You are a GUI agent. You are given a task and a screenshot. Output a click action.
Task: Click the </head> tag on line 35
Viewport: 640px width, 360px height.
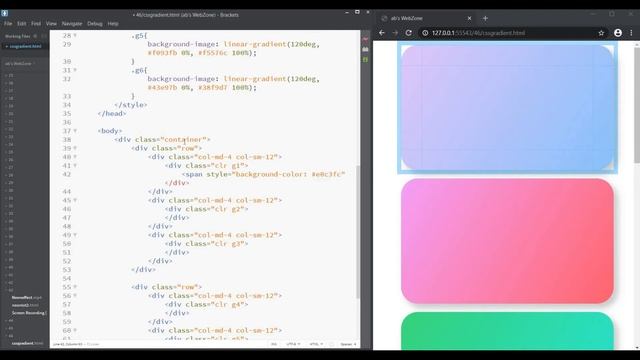point(112,113)
